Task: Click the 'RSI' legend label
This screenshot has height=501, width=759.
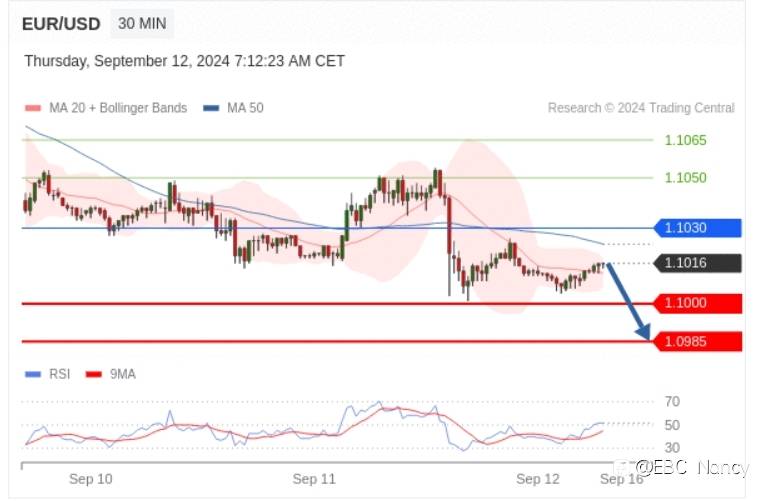Action: click(x=60, y=374)
